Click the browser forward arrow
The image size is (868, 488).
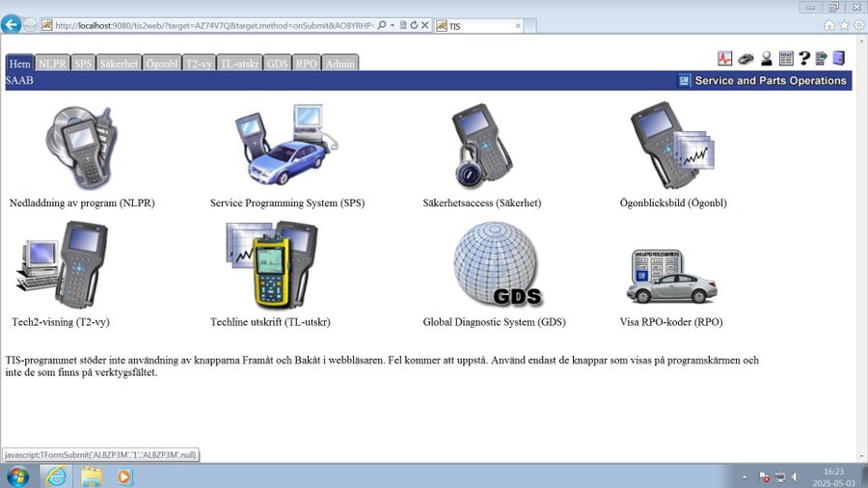(x=31, y=25)
